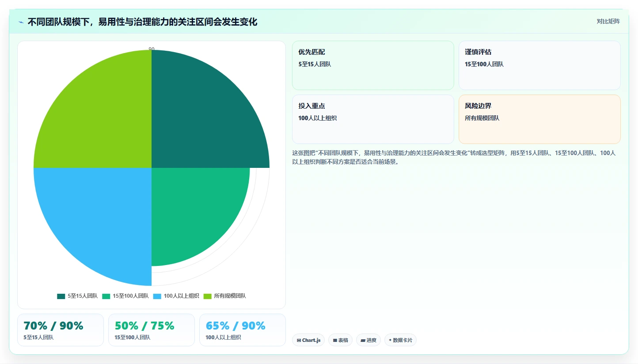This screenshot has height=364, width=638.
Task: Select the 数据卡片 chip
Action: point(400,340)
